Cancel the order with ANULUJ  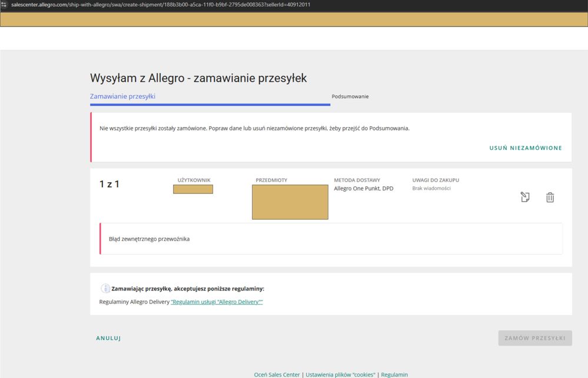[x=108, y=338]
